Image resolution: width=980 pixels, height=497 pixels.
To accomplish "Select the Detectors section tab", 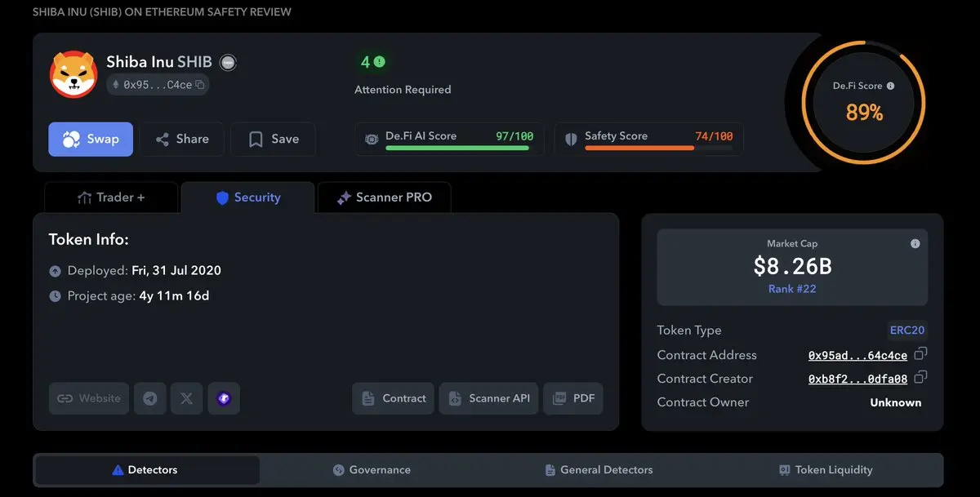I will point(147,470).
